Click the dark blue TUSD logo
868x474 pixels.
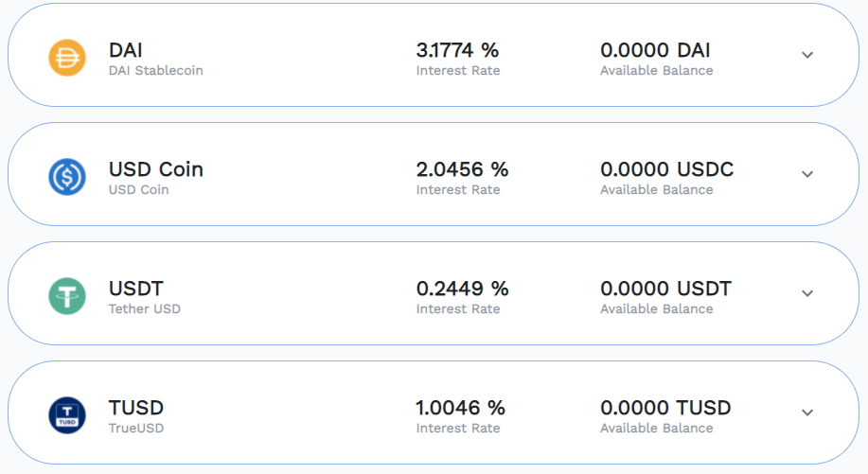(x=67, y=415)
